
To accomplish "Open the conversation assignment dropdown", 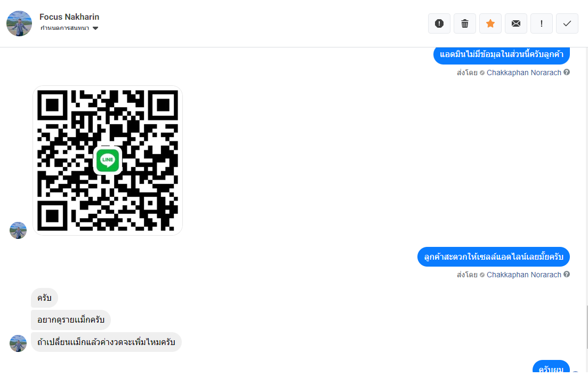I will click(69, 28).
